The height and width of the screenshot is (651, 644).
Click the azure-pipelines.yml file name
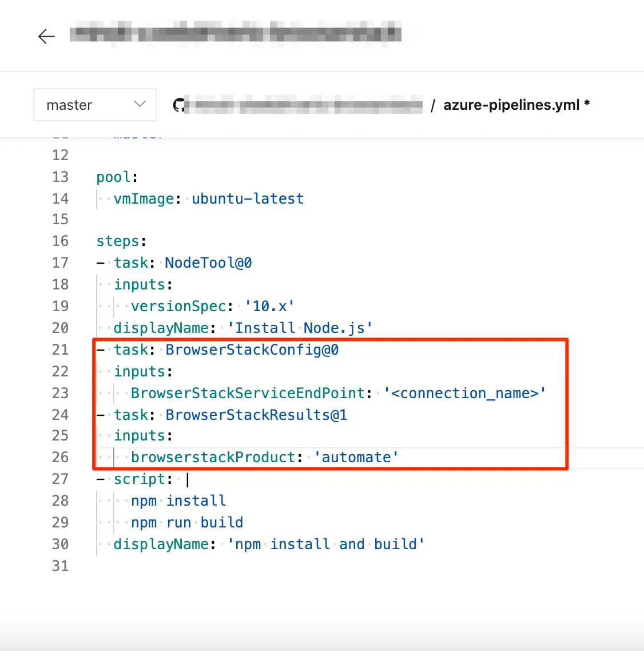[x=511, y=105]
